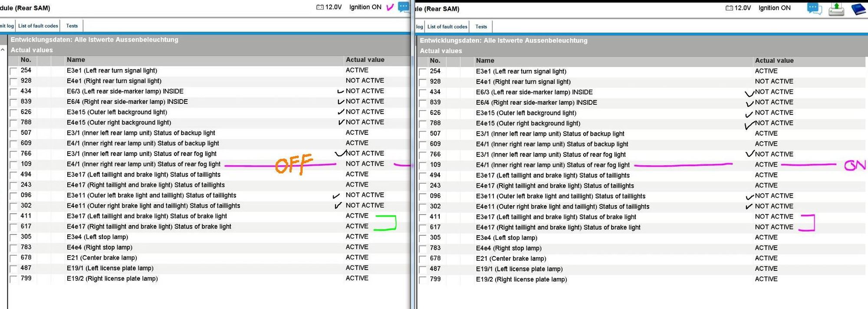This screenshot has width=868, height=309.
Task: Toggle checkbox for row 507 in right table
Action: 423,134
